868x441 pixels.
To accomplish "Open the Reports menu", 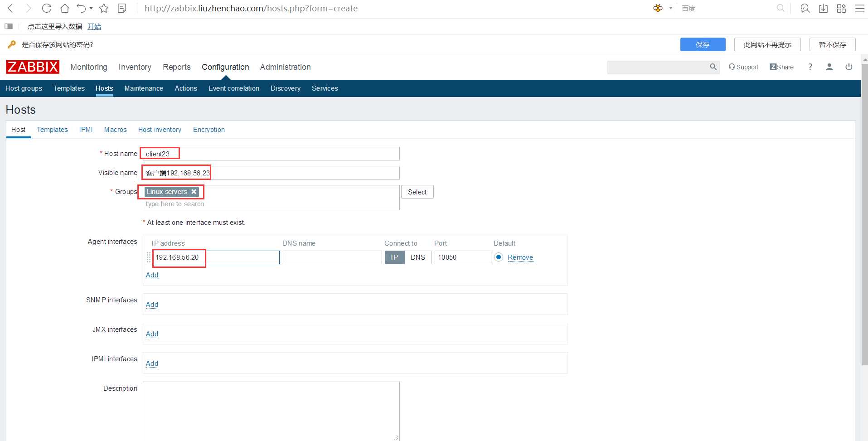I will (177, 67).
